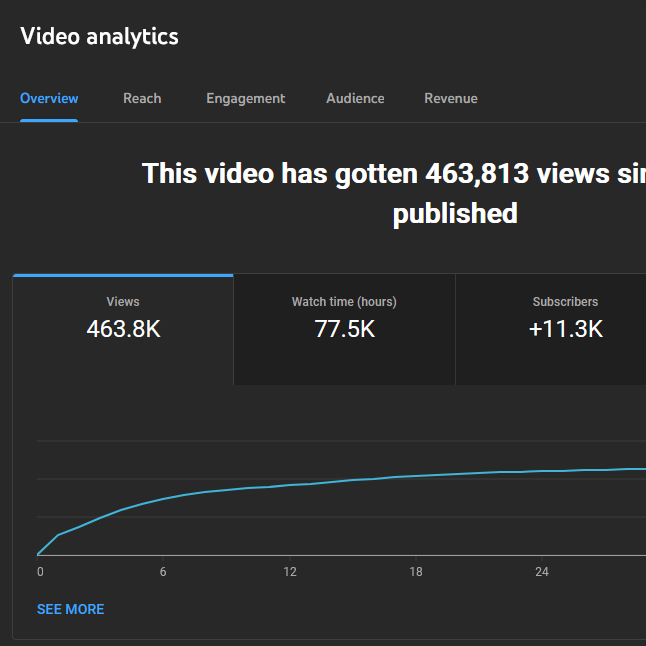The height and width of the screenshot is (646, 646).
Task: Select the Subscribers metric card label
Action: click(565, 301)
